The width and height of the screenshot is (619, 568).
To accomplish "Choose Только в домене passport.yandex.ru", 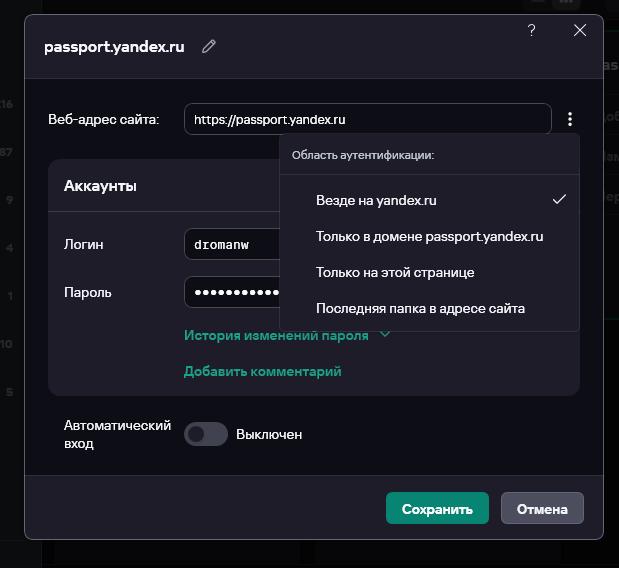I will pos(429,236).
